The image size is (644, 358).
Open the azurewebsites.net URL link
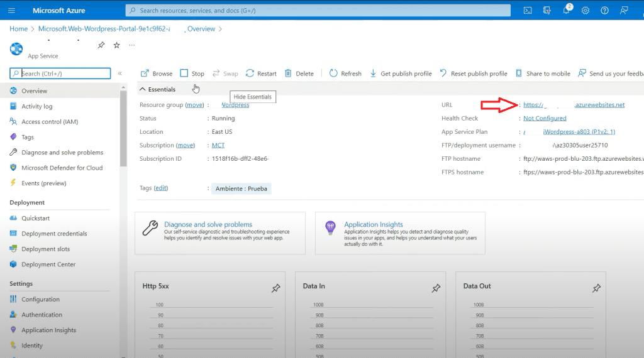click(574, 105)
